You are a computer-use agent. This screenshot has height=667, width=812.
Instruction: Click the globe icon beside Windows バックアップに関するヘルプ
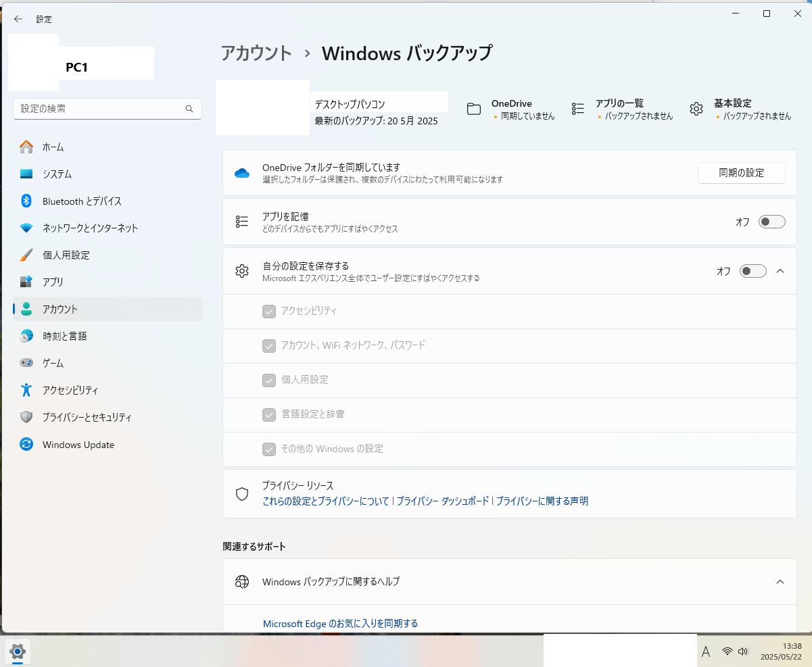click(242, 582)
